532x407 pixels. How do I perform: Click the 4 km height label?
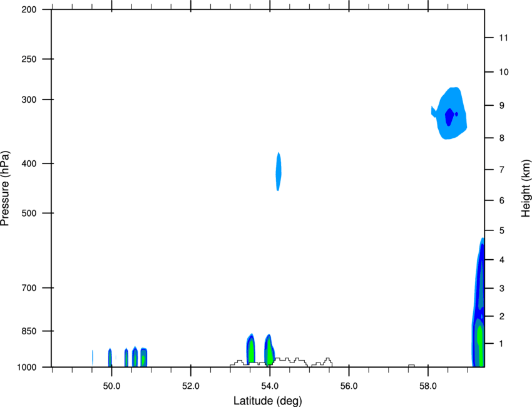pyautogui.click(x=502, y=260)
